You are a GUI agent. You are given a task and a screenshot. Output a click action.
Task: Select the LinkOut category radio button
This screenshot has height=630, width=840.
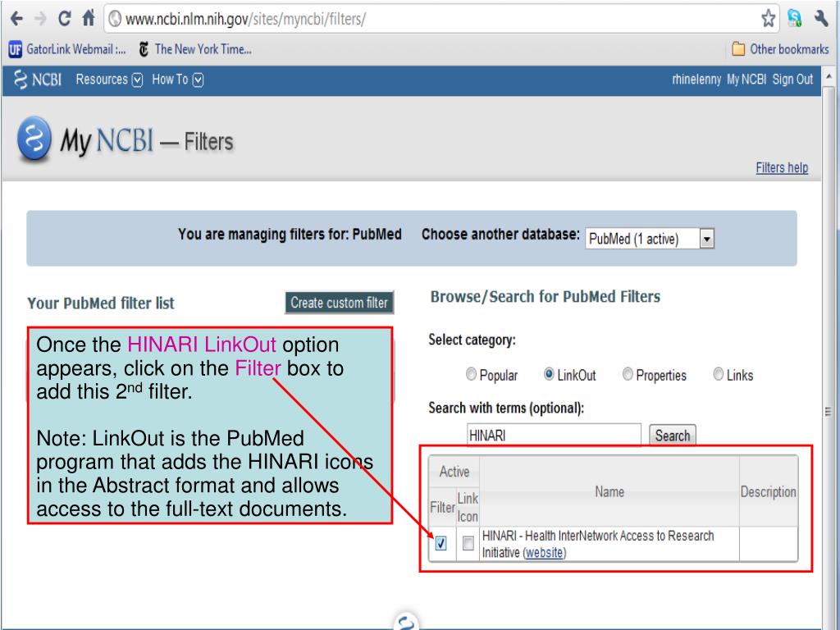point(549,374)
